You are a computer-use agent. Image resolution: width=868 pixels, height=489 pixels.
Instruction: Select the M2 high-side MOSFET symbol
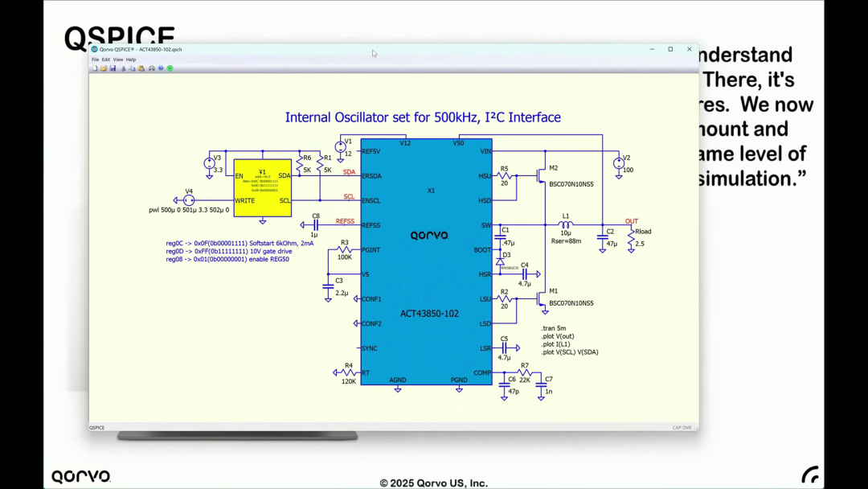542,176
